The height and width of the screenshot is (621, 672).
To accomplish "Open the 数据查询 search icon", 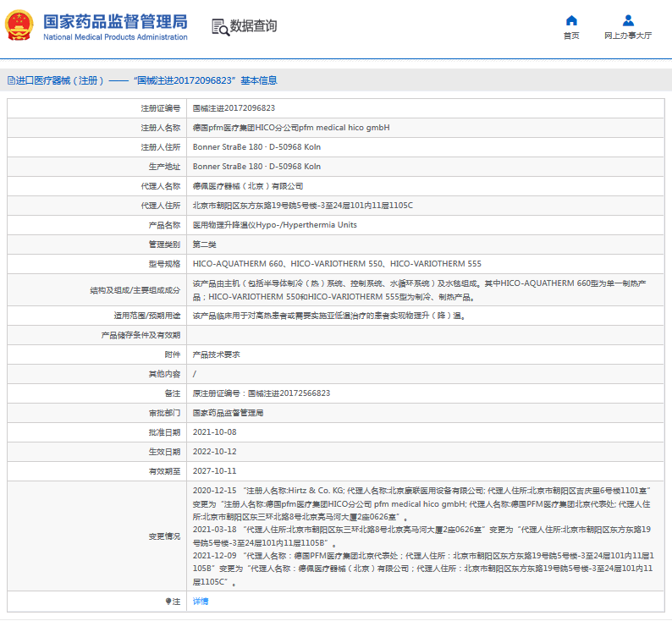I will pos(220,27).
